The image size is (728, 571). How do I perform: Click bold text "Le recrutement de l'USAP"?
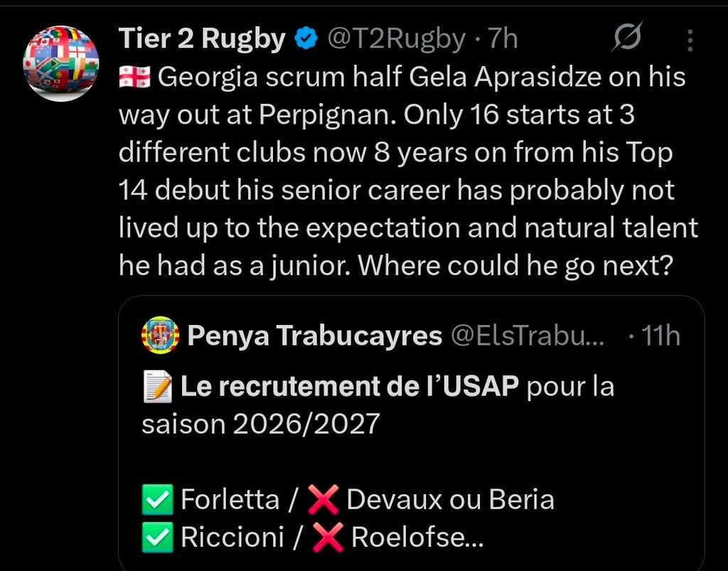(350, 387)
